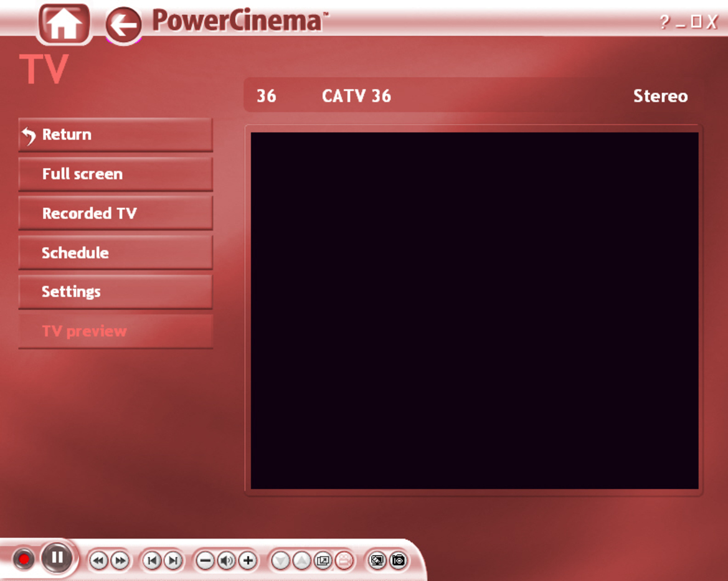Screen dimensions: 728x581
Task: Fast forward the TV playback
Action: pos(120,560)
